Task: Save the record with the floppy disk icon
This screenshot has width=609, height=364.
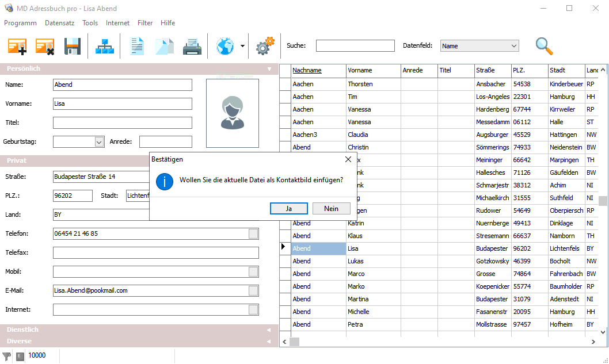Action: tap(73, 46)
